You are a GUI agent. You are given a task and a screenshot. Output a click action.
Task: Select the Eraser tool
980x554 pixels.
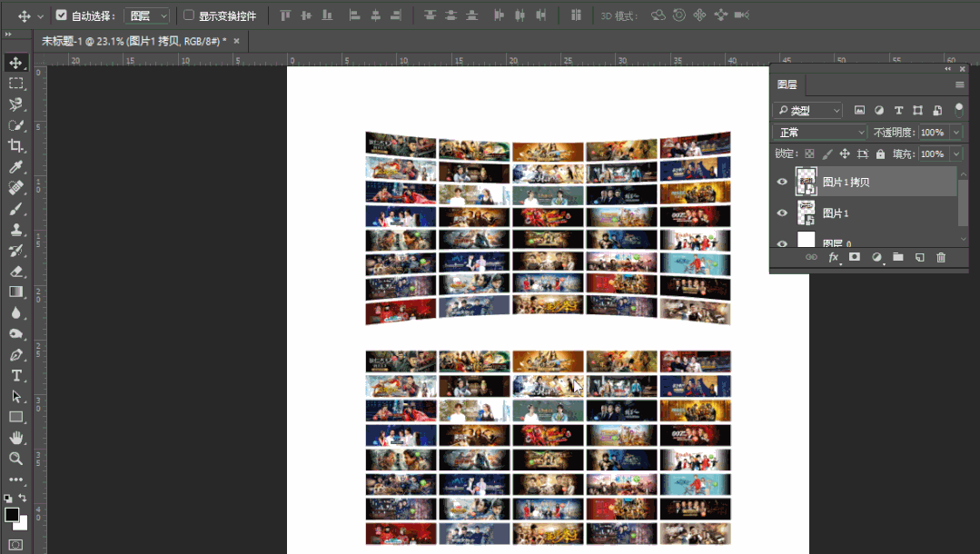[16, 272]
